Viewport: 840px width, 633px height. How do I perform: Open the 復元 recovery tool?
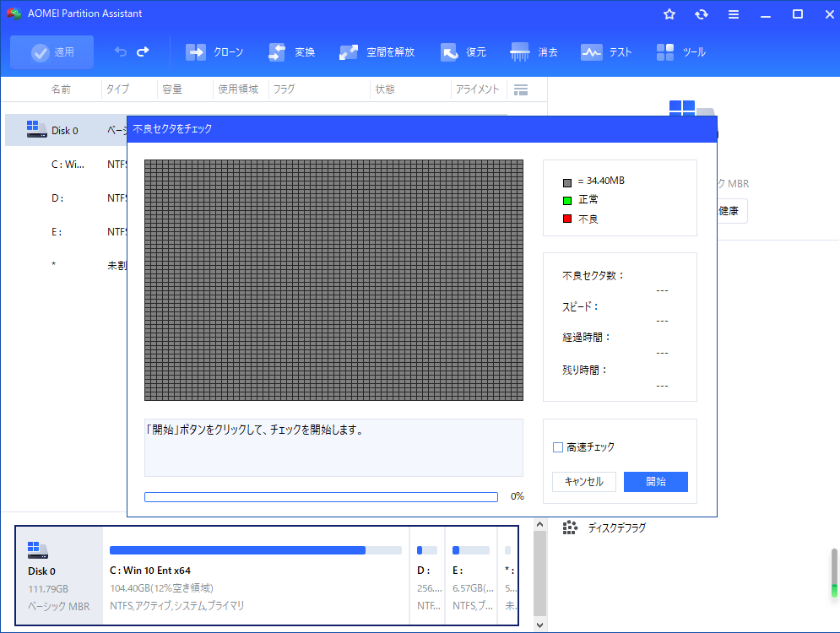click(x=463, y=52)
